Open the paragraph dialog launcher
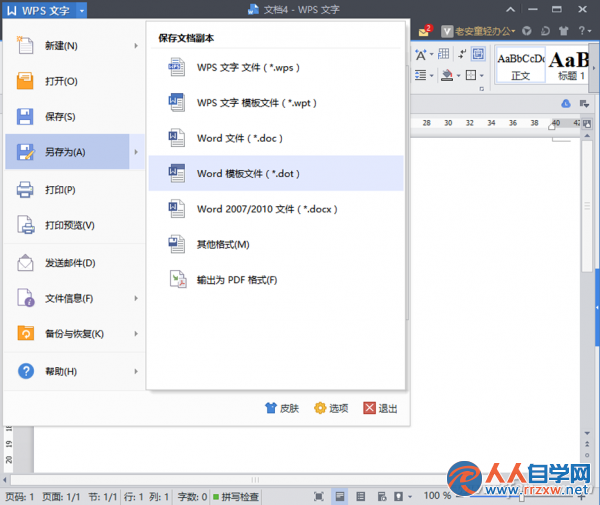 [481, 89]
